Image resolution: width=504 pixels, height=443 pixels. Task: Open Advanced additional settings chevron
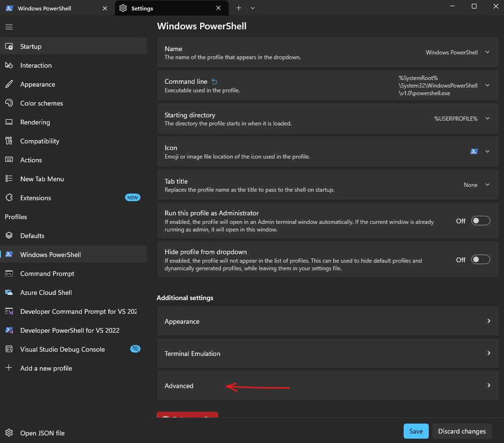(x=488, y=385)
